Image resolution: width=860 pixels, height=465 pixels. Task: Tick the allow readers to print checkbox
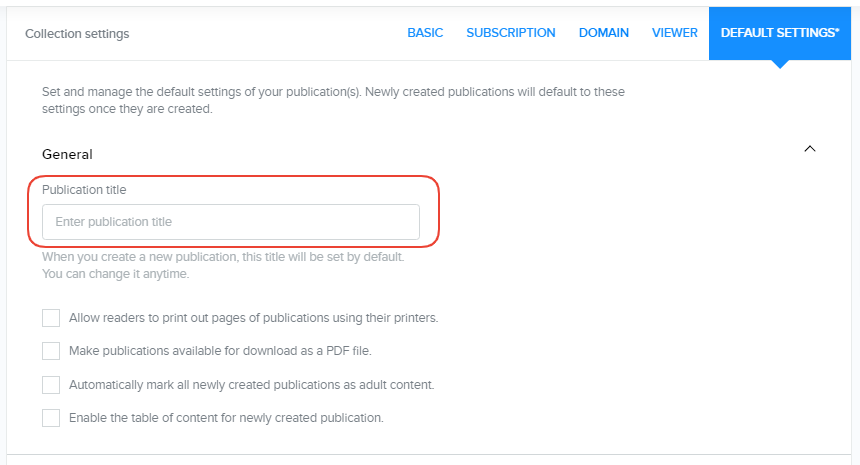pyautogui.click(x=51, y=318)
